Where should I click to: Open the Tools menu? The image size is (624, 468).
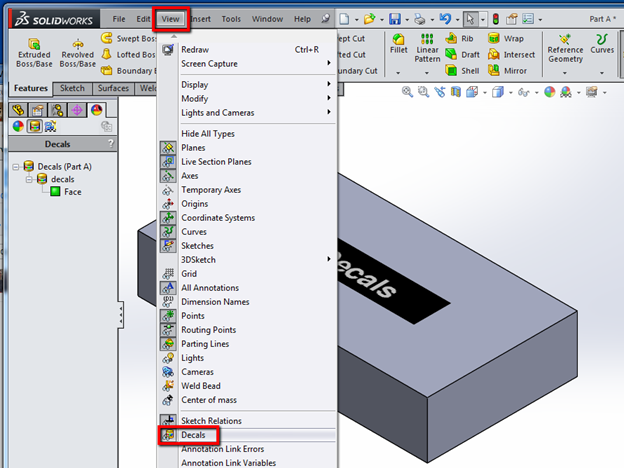(x=231, y=19)
